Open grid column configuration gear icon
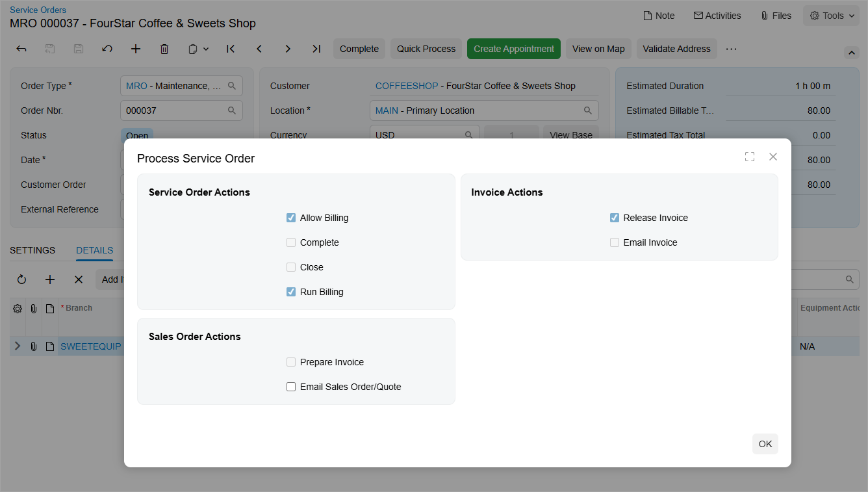This screenshot has width=868, height=492. (x=18, y=308)
